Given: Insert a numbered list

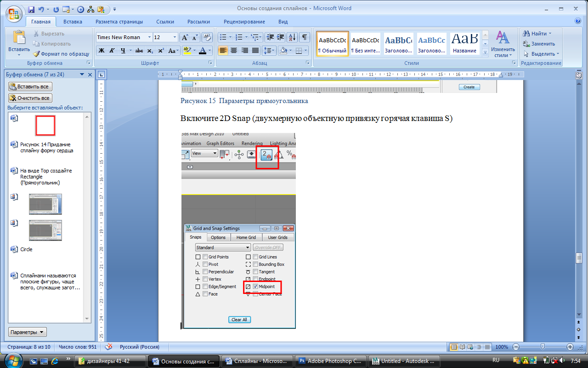Looking at the screenshot, I should point(238,37).
